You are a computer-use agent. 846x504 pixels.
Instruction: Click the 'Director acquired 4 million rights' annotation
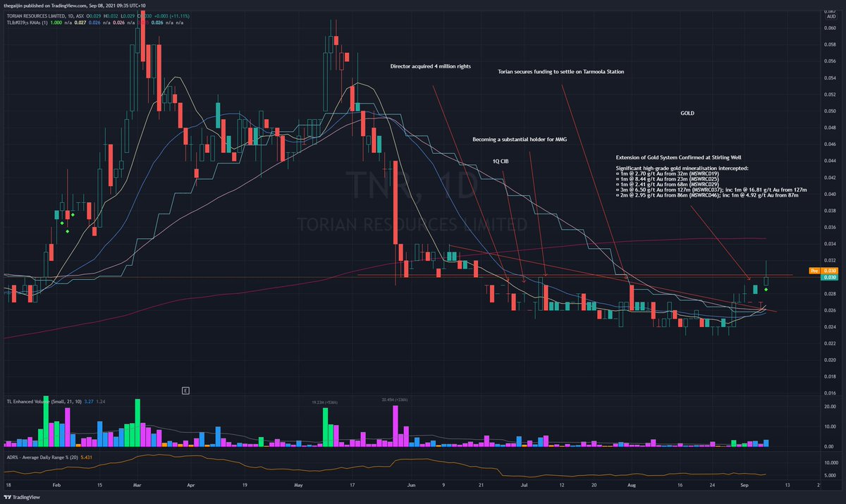[430, 66]
